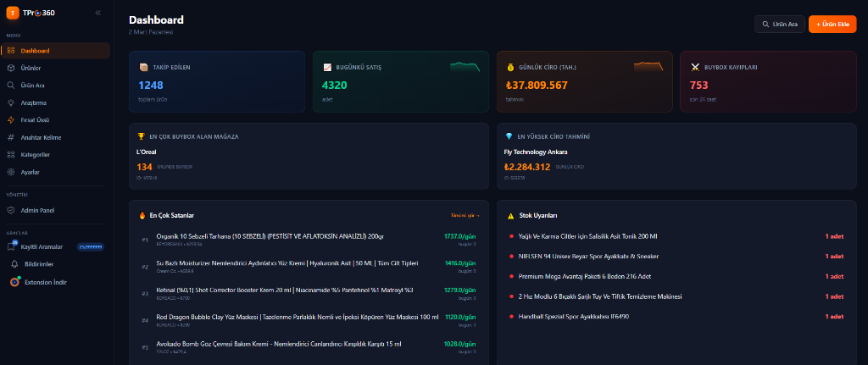Click the bookmark icon for Kayıtlı Aramalar
The width and height of the screenshot is (868, 365).
pyautogui.click(x=11, y=246)
